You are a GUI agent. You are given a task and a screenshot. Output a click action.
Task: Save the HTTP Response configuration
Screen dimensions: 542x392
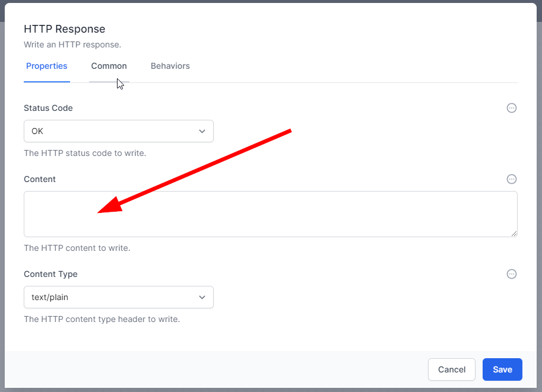pos(502,369)
